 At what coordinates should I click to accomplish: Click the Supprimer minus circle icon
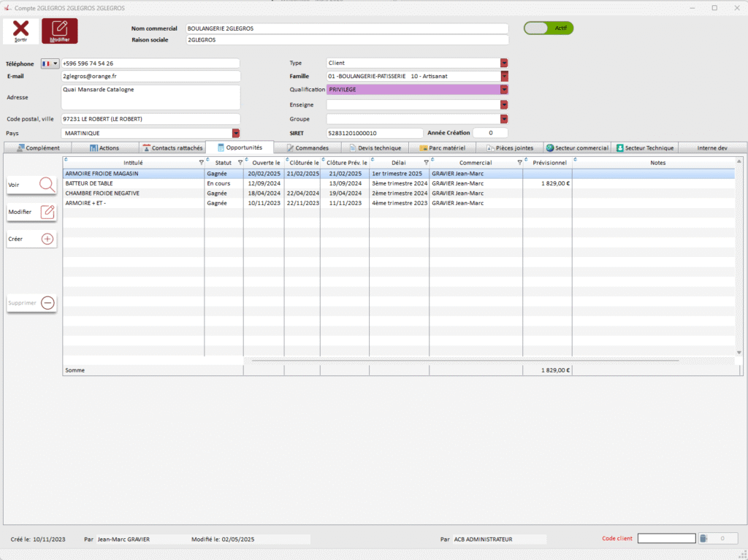pos(47,302)
